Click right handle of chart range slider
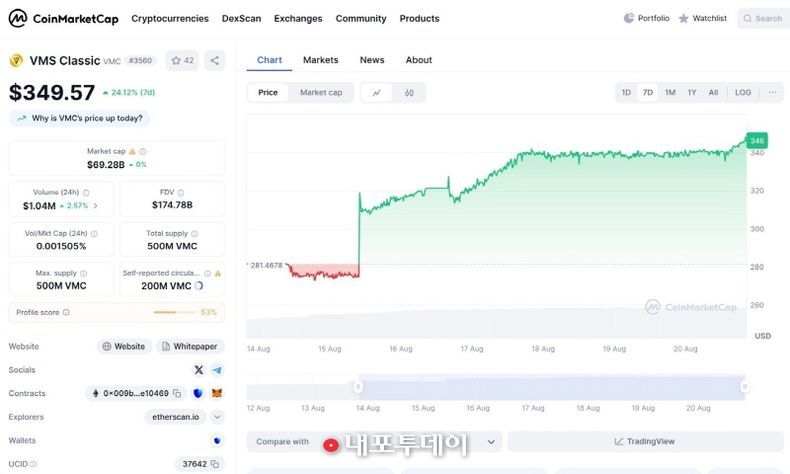790x474 pixels. pos(744,387)
